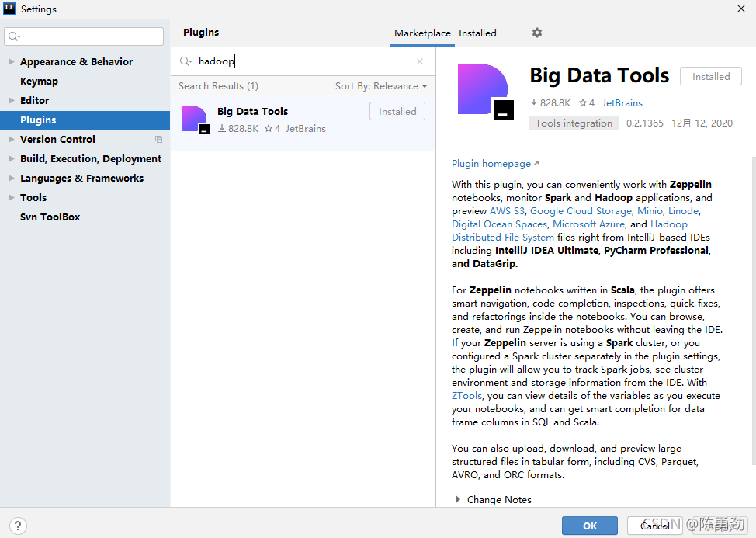Click Cancel to dismiss settings
Image resolution: width=756 pixels, height=538 pixels.
point(655,526)
